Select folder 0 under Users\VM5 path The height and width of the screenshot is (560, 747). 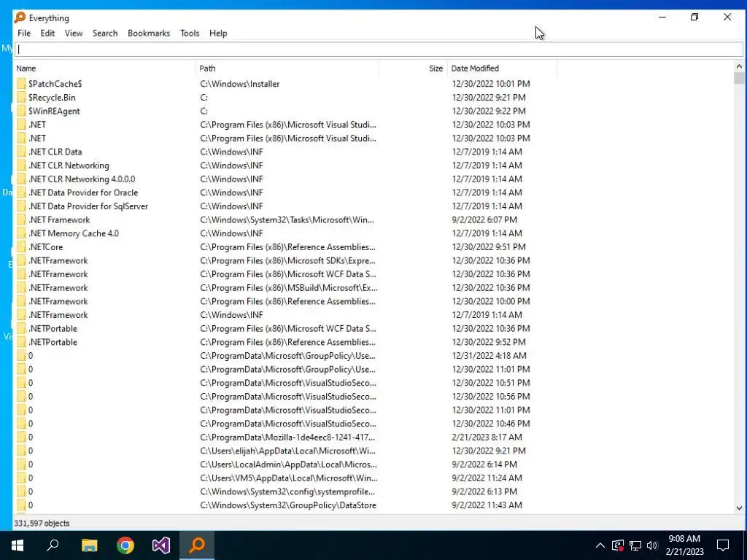tap(31, 478)
